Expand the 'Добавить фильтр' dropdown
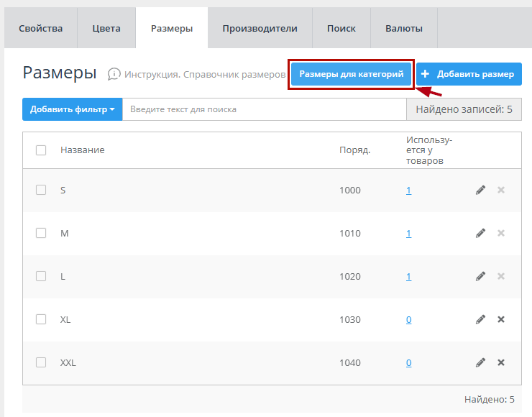Viewport: 532px width, 417px height. tap(73, 109)
